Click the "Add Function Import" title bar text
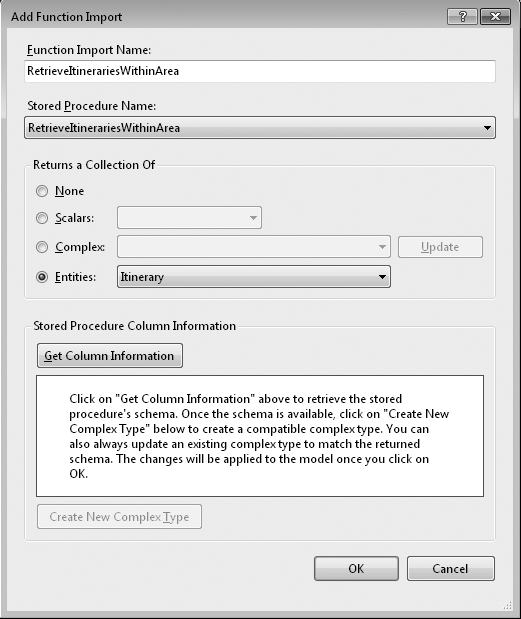Viewport: 521px width, 619px height. coord(66,17)
